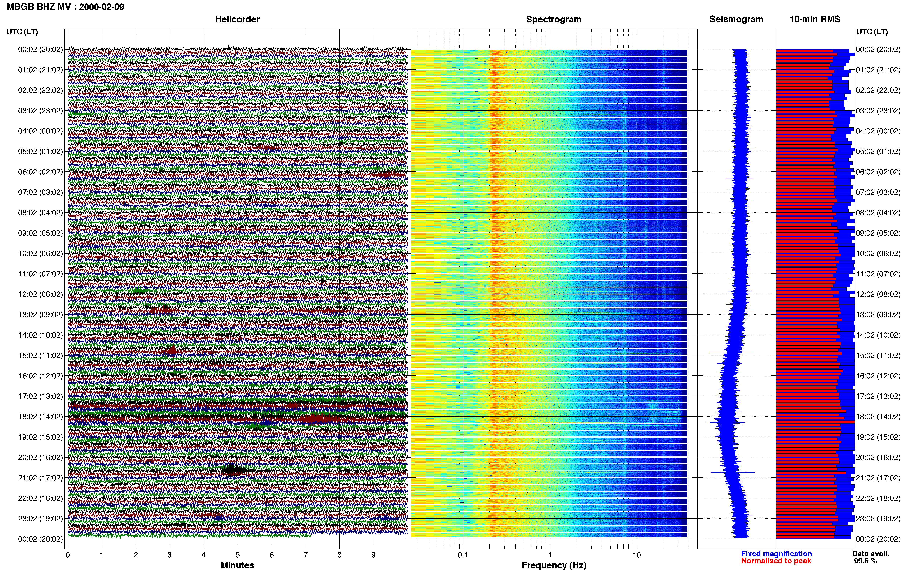This screenshot has width=924, height=578.
Task: Click the "Data avail." label
Action: 870,554
